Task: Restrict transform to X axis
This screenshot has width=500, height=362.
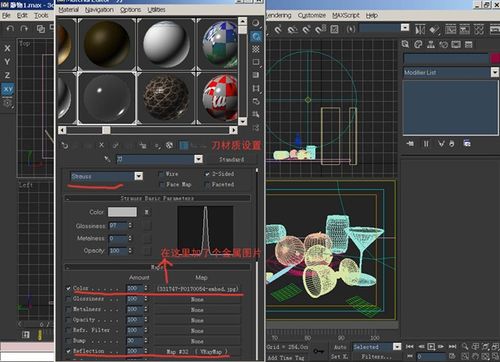Action: 7,48
